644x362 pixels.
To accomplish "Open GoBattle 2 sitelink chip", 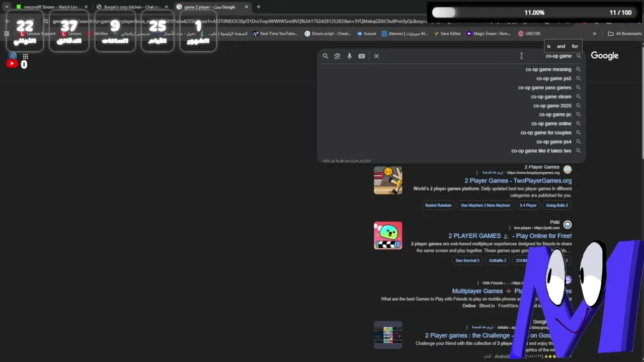I will click(498, 260).
